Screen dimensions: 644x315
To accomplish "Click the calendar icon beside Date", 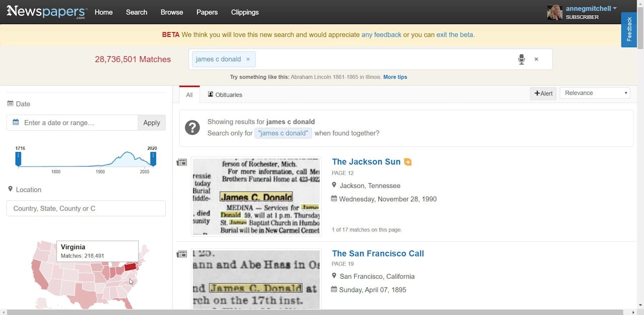I will coord(11,103).
